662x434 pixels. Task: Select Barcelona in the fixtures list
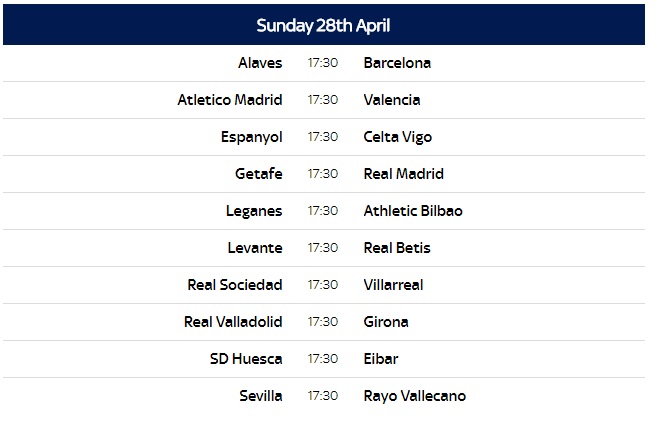[x=397, y=63]
